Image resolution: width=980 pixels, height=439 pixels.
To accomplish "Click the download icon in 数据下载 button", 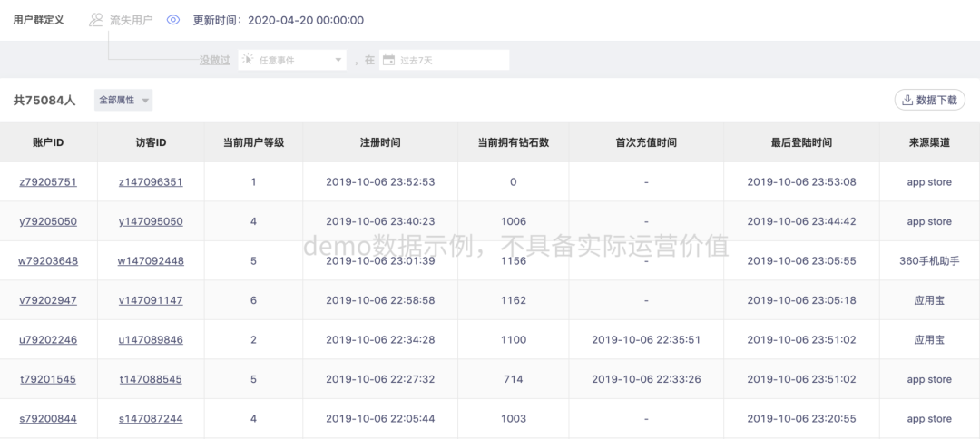I will [906, 100].
